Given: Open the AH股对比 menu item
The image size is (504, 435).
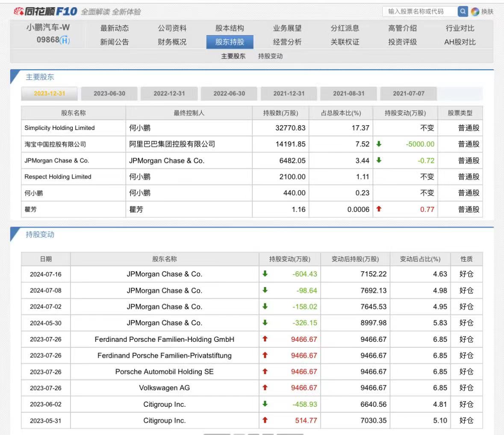Looking at the screenshot, I should pyautogui.click(x=460, y=42).
